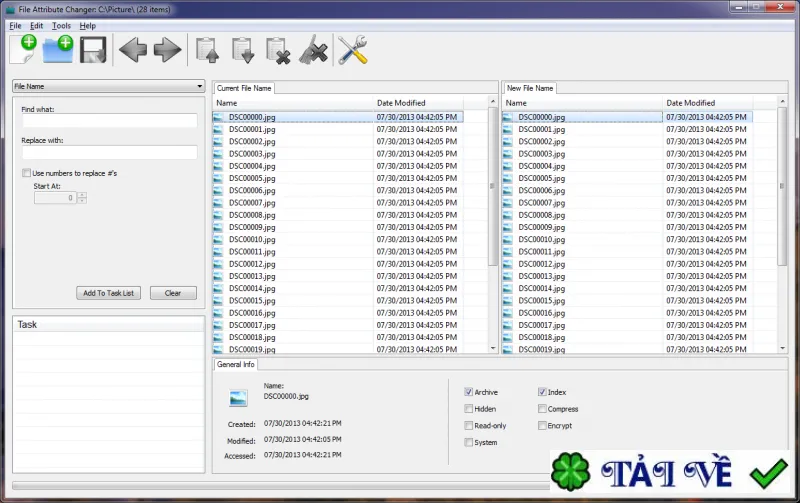Click the Start At number field
The width and height of the screenshot is (800, 503).
(x=55, y=198)
